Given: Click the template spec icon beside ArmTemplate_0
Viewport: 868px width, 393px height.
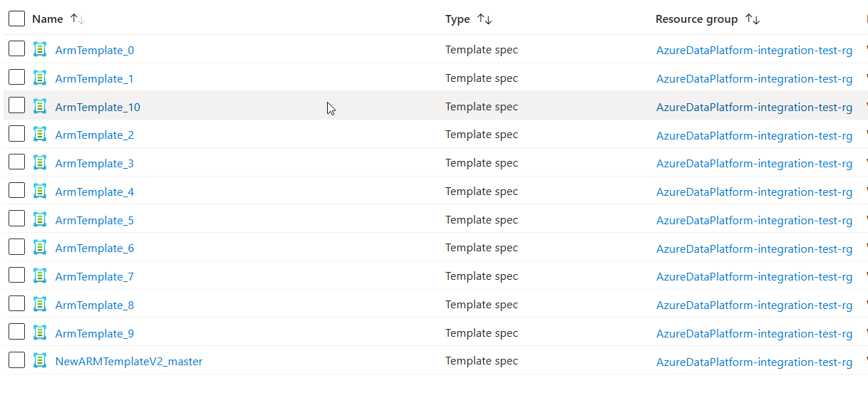Looking at the screenshot, I should [40, 50].
